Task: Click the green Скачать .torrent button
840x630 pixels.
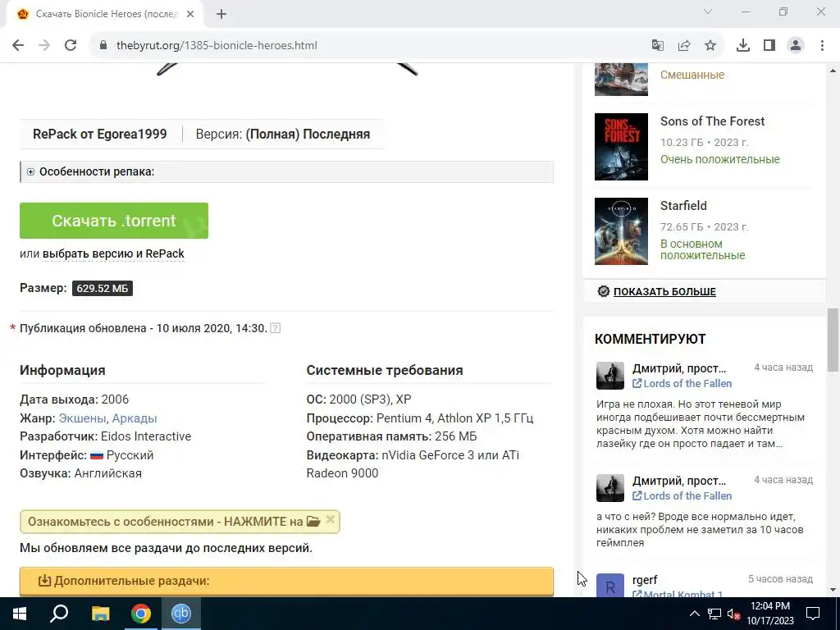Action: [x=114, y=221]
